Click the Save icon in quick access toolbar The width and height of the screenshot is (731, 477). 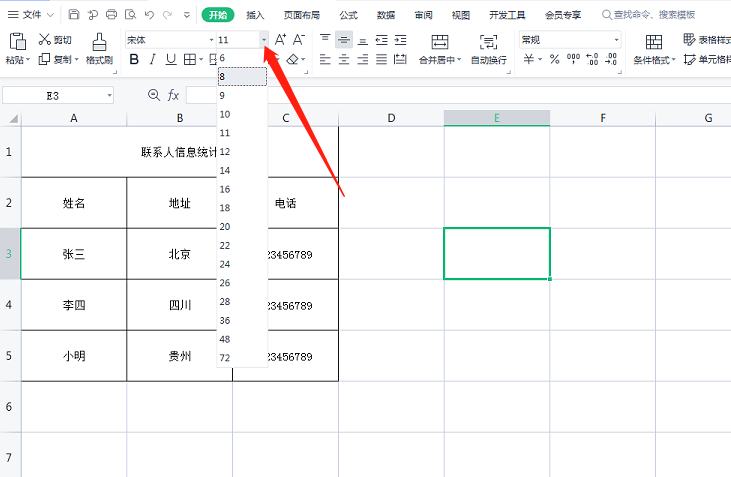(74, 14)
